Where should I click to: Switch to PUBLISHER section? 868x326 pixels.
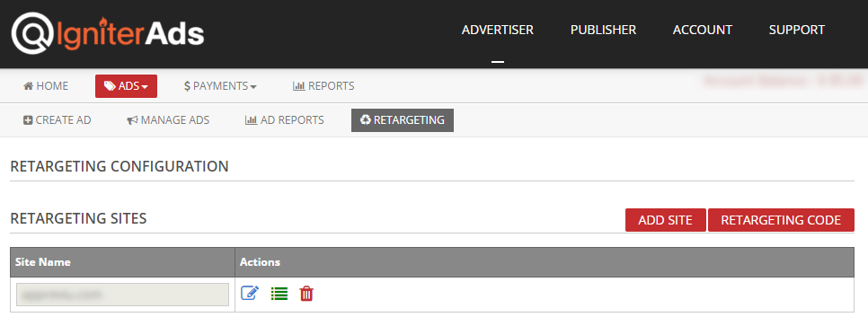604,30
